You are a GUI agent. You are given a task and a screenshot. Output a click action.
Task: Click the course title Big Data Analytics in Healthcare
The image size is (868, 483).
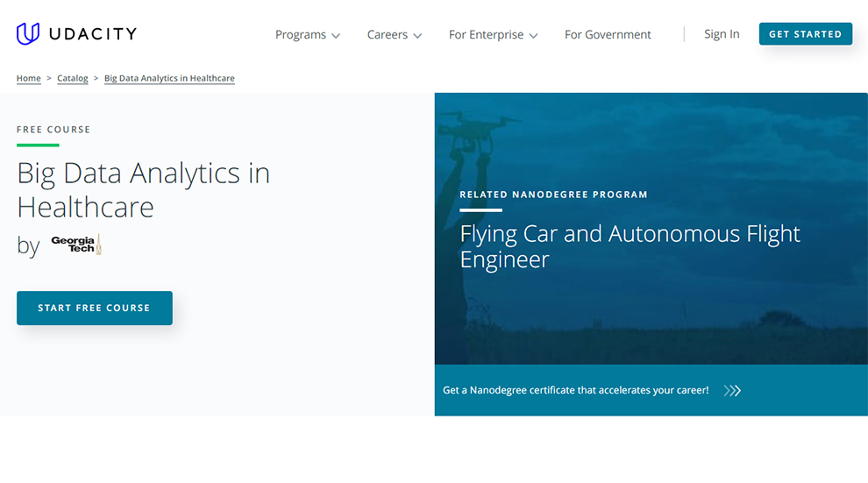click(144, 189)
